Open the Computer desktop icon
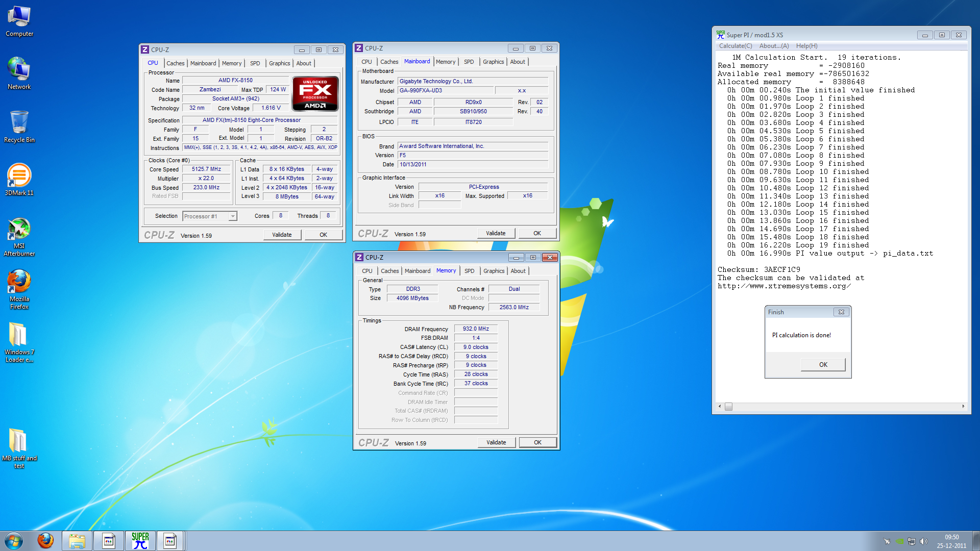 pyautogui.click(x=19, y=21)
